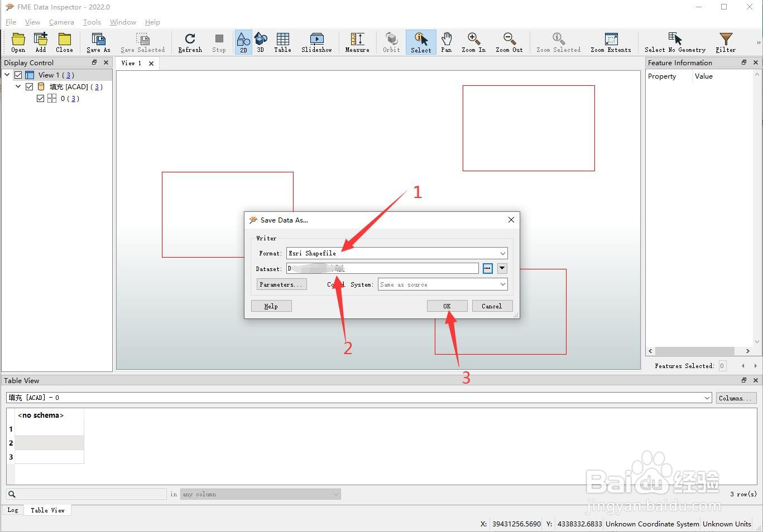Viewport: 763px width, 532px height.
Task: Open the Camera menu
Action: pyautogui.click(x=61, y=22)
